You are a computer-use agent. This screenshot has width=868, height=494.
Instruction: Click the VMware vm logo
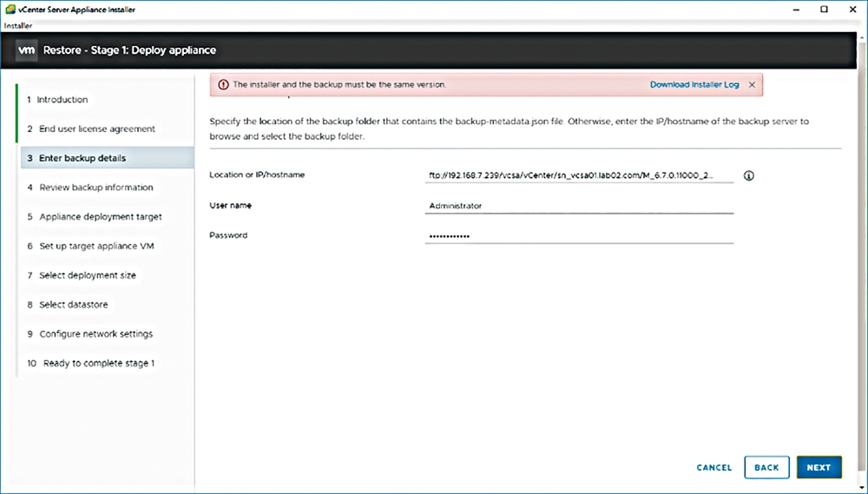27,49
